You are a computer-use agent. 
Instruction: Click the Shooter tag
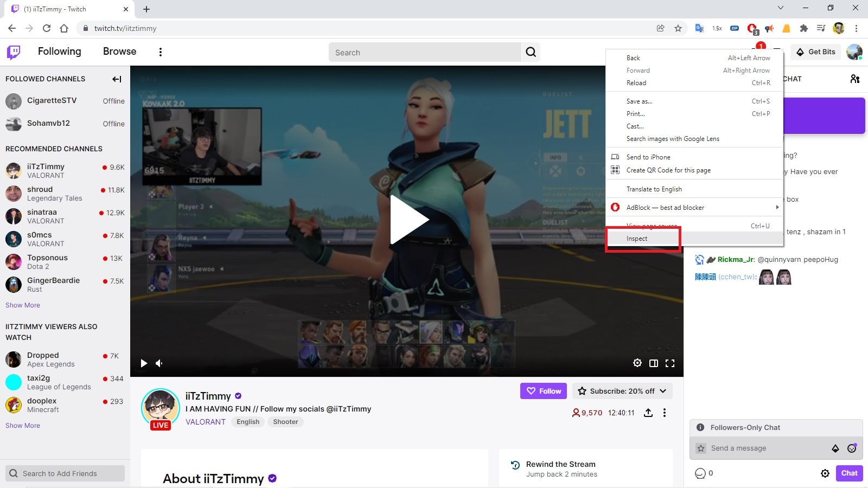point(285,422)
